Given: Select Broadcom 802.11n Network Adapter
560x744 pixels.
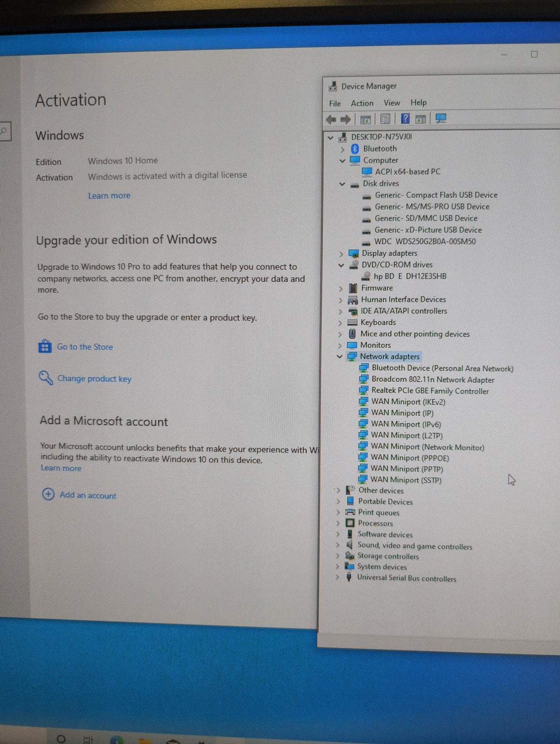Looking at the screenshot, I should tap(433, 380).
